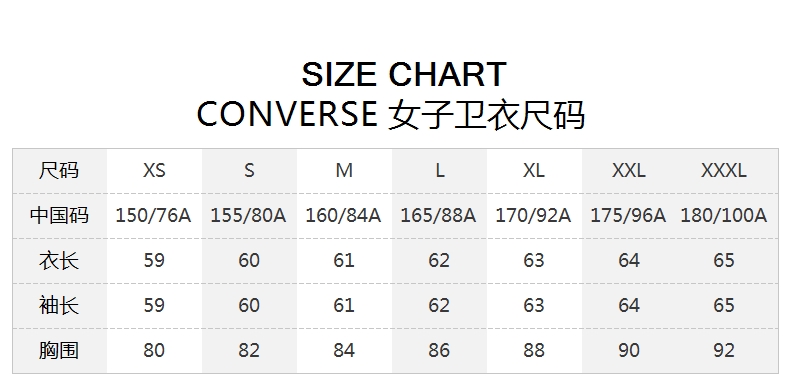Click the 胸围 row label
790x385 pixels.
point(59,350)
